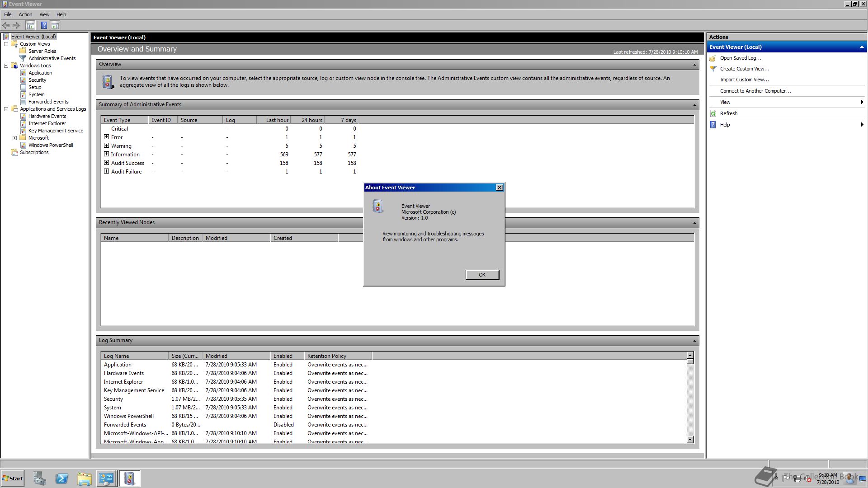Click the Back arrow toolbar icon

coord(6,26)
